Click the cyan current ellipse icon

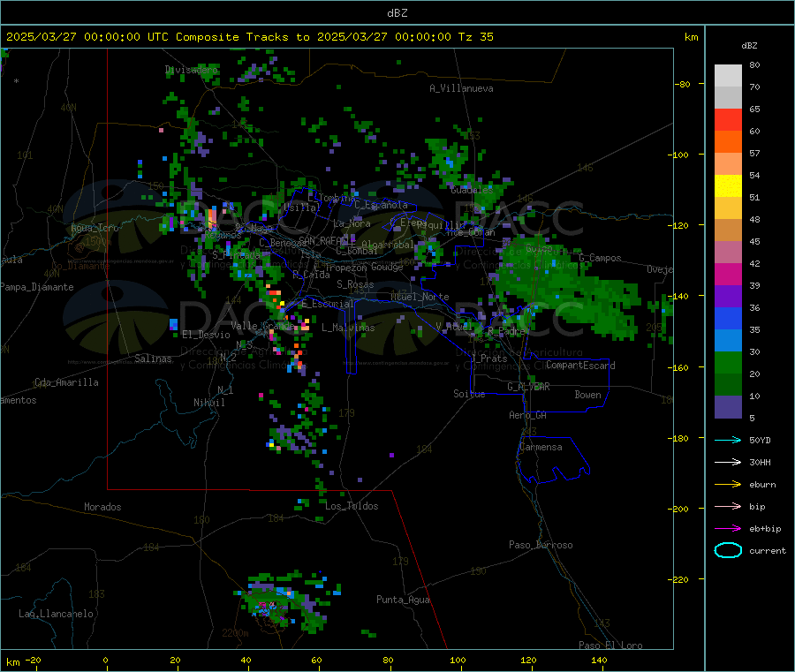[728, 550]
